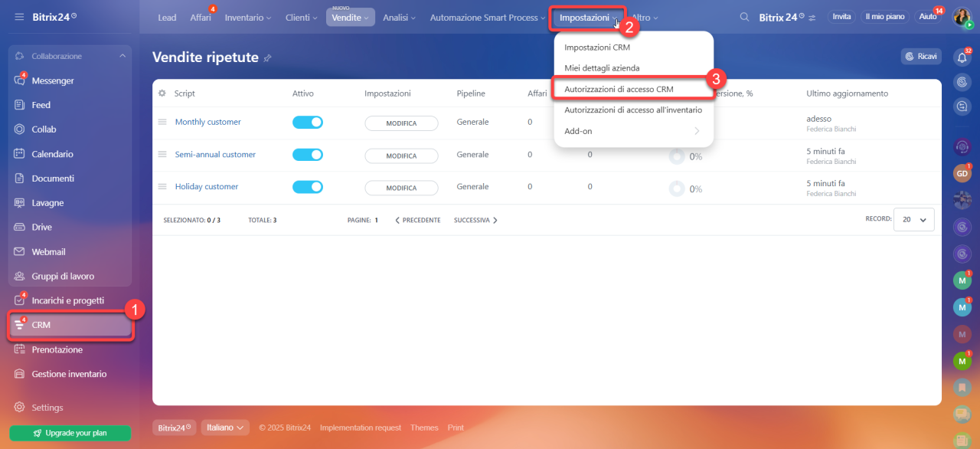980x449 pixels.
Task: Open the Monthly customer script
Action: point(208,122)
